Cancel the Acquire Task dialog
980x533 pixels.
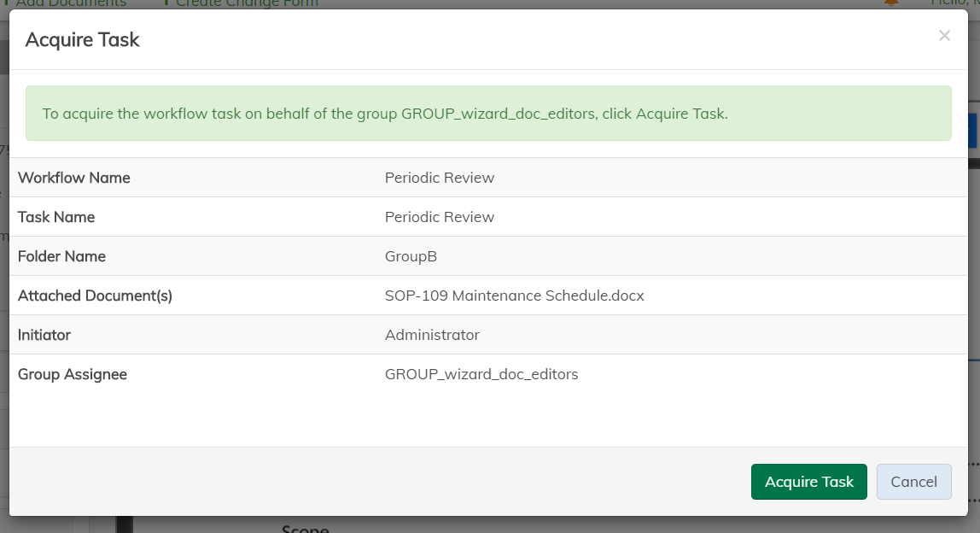(x=913, y=482)
